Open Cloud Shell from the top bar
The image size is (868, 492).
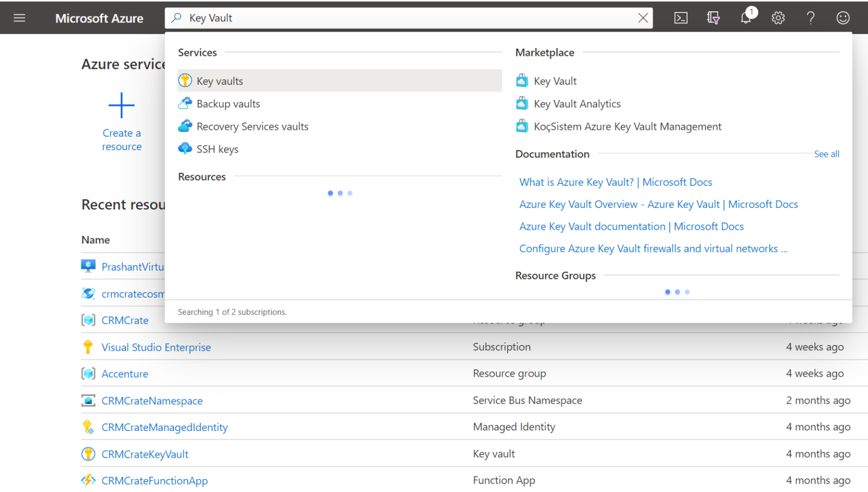[681, 18]
